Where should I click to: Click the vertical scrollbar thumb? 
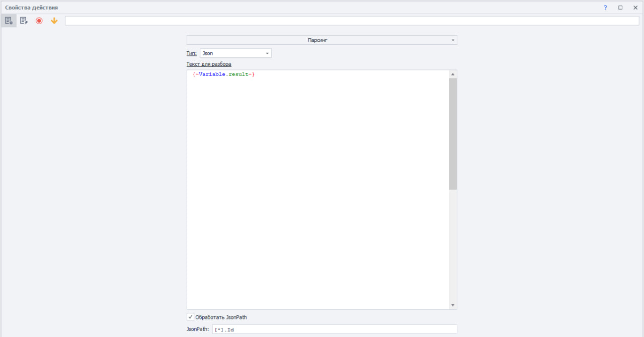[453, 134]
